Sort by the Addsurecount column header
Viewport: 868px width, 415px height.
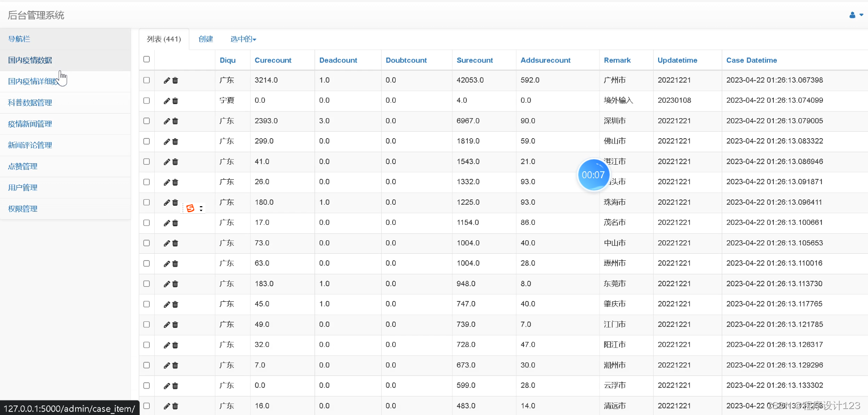tap(545, 60)
